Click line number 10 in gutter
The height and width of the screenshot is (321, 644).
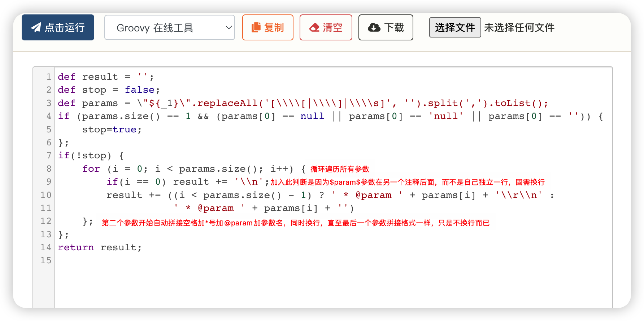click(x=46, y=195)
